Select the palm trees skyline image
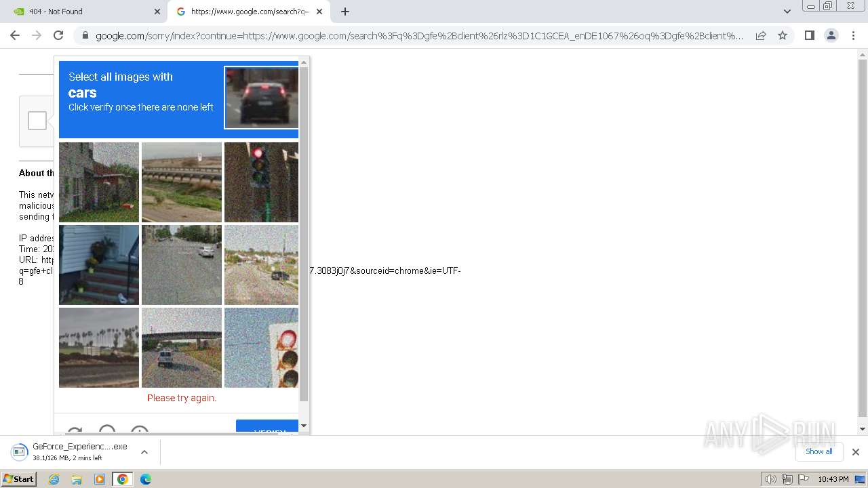Image resolution: width=868 pixels, height=488 pixels. 99,348
